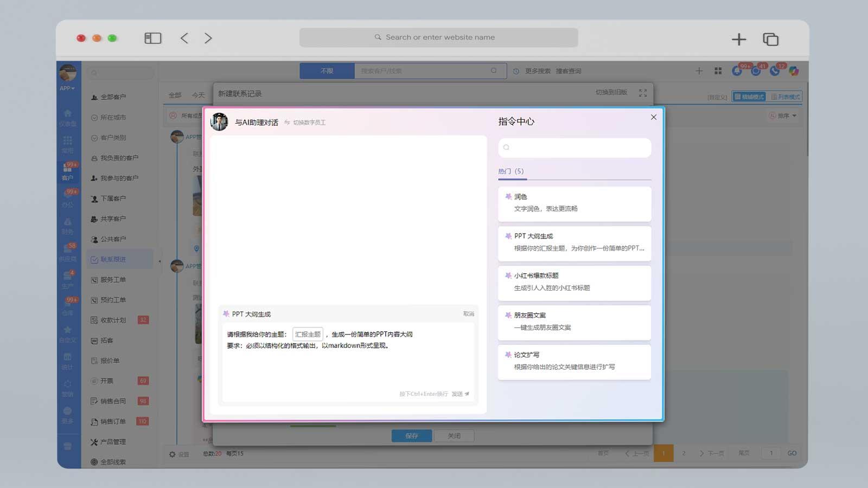Viewport: 868px width, 488px height.
Task: Click the 保存 button
Action: [411, 435]
